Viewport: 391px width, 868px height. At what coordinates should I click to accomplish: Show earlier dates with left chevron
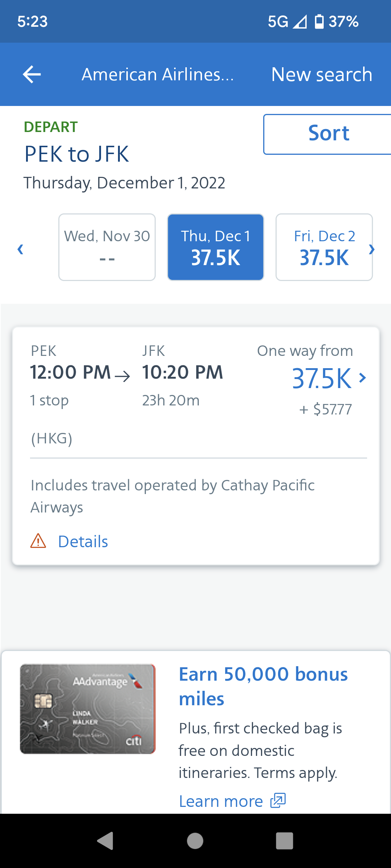pyautogui.click(x=21, y=249)
